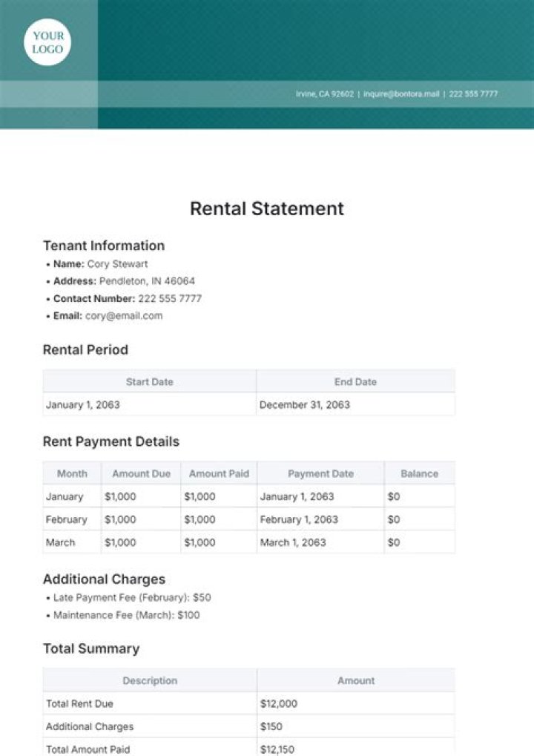Click the $150 Additional Charges amount
This screenshot has height=756, width=534.
[x=271, y=726]
